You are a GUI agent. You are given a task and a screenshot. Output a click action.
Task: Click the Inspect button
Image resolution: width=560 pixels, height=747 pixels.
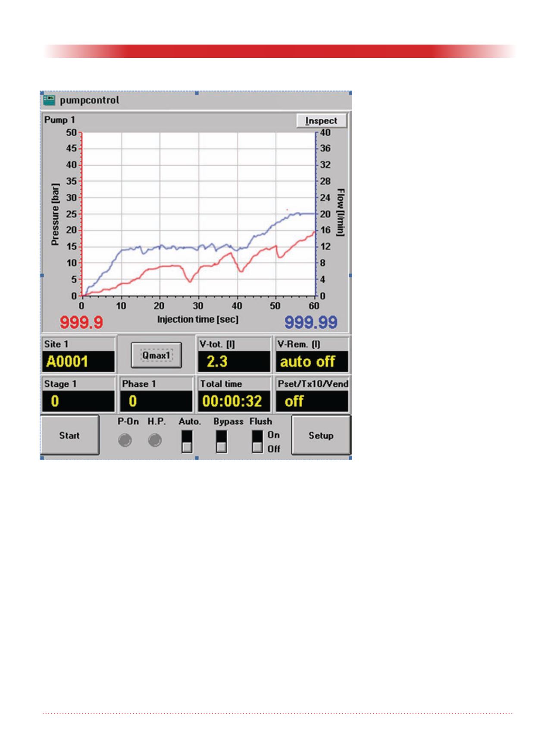pos(322,121)
